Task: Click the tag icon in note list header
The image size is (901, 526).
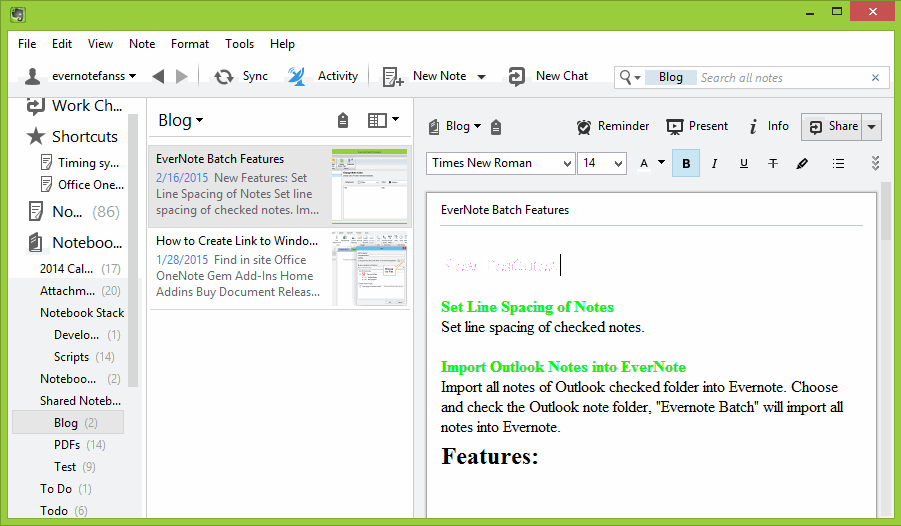Action: coord(343,120)
